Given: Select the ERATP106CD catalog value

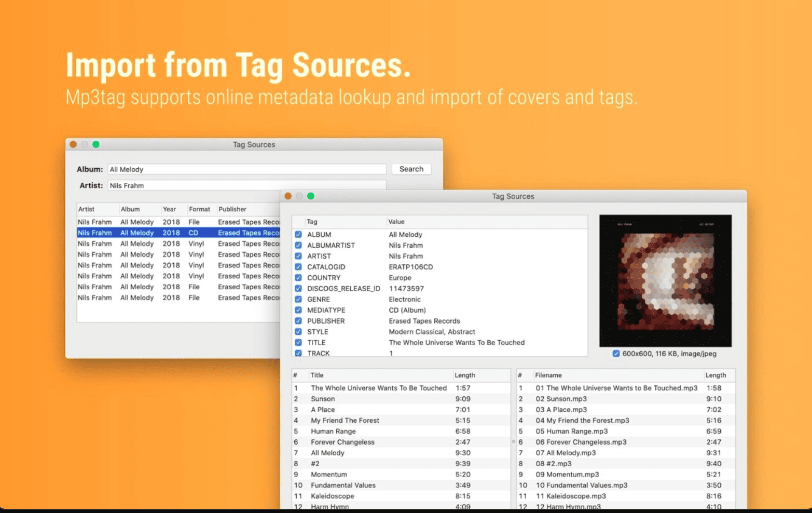Looking at the screenshot, I should (x=411, y=267).
